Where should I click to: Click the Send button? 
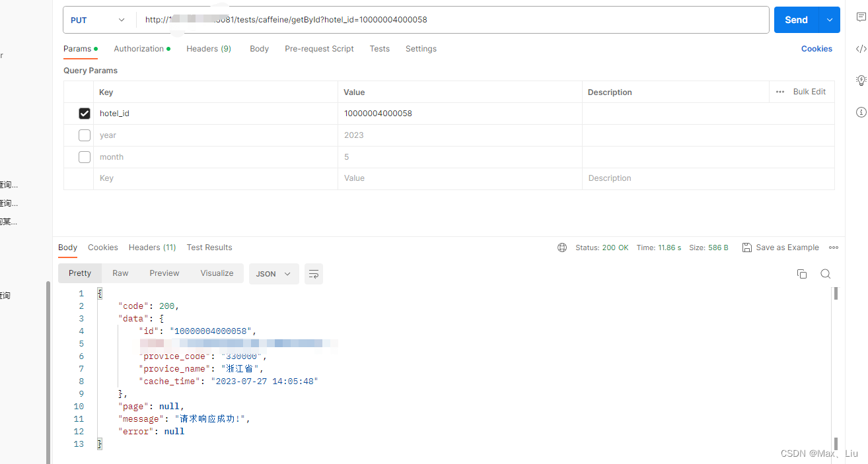795,20
